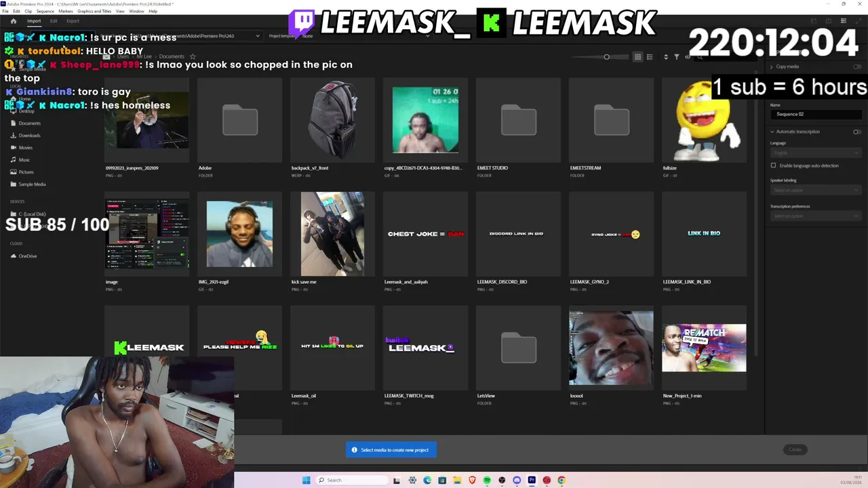
Task: Select the fullsize GIF thumbnail
Action: [704, 121]
